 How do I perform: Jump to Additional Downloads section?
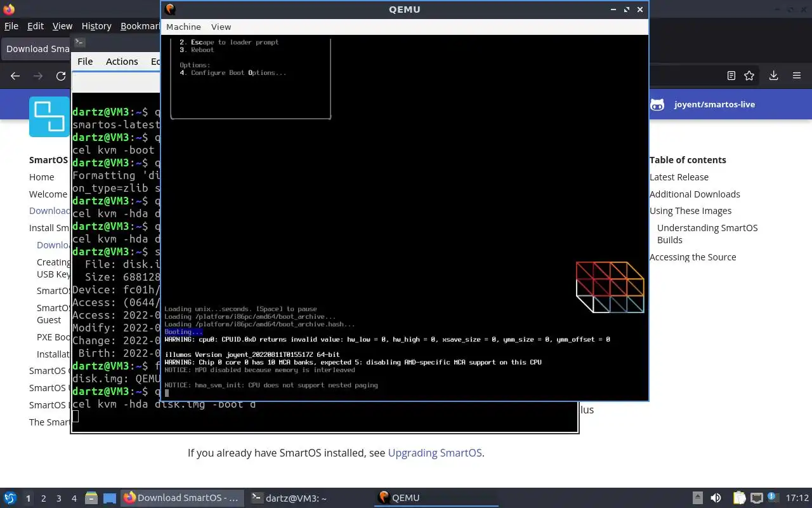695,194
